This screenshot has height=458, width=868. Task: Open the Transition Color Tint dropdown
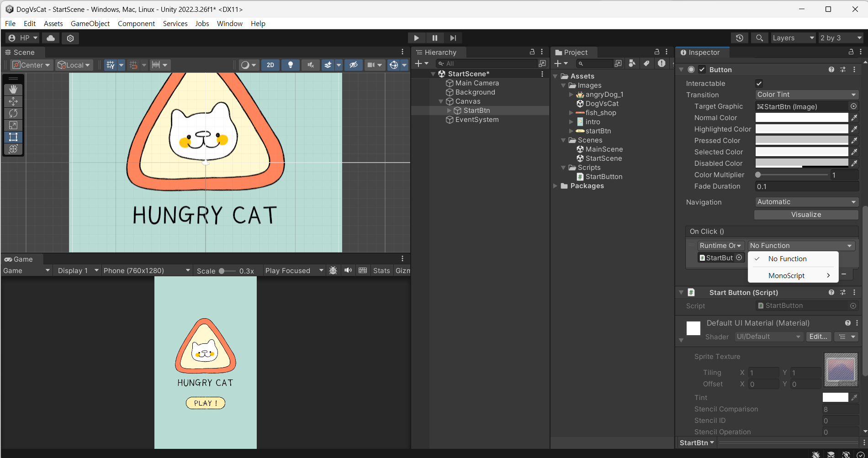click(806, 95)
